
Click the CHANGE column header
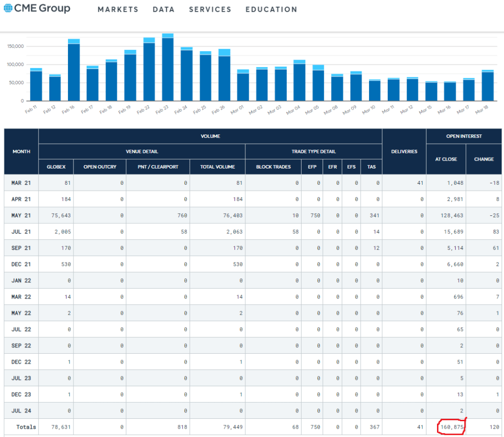[483, 159]
